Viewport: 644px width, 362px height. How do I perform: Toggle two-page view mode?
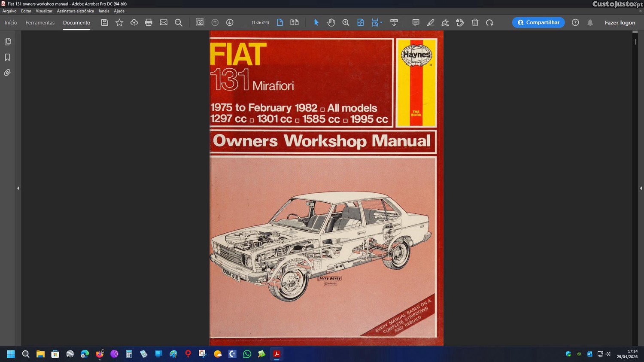(295, 23)
